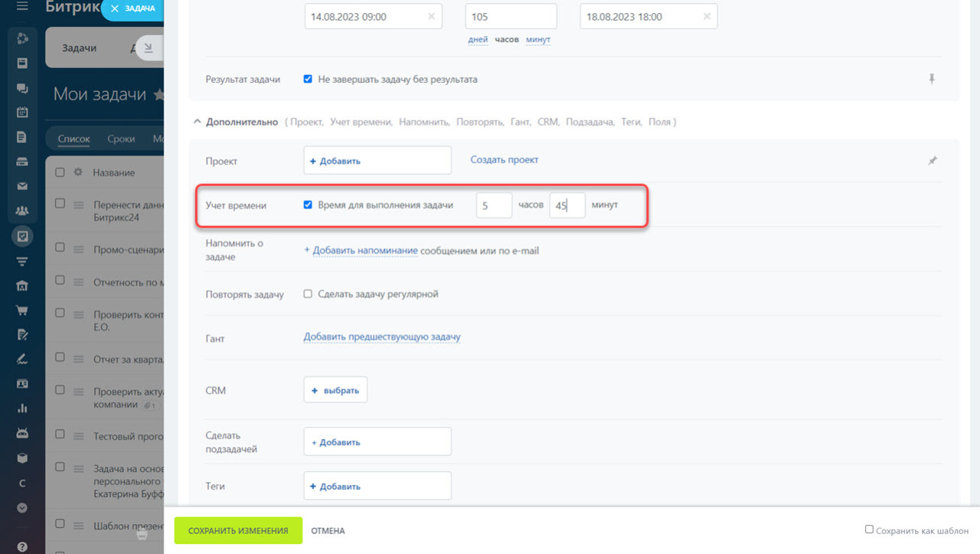This screenshot has width=980, height=554.
Task: Expand sidebar with the down-arrow circle icon
Action: 22,507
